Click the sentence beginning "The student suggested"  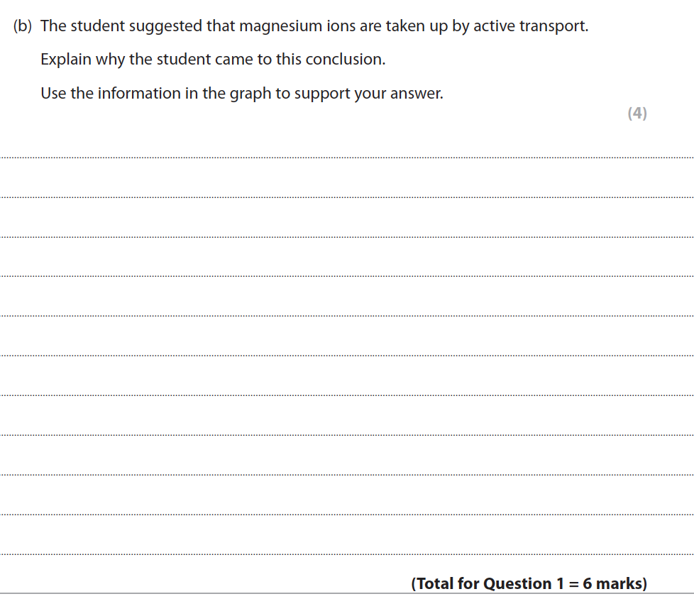tap(314, 27)
